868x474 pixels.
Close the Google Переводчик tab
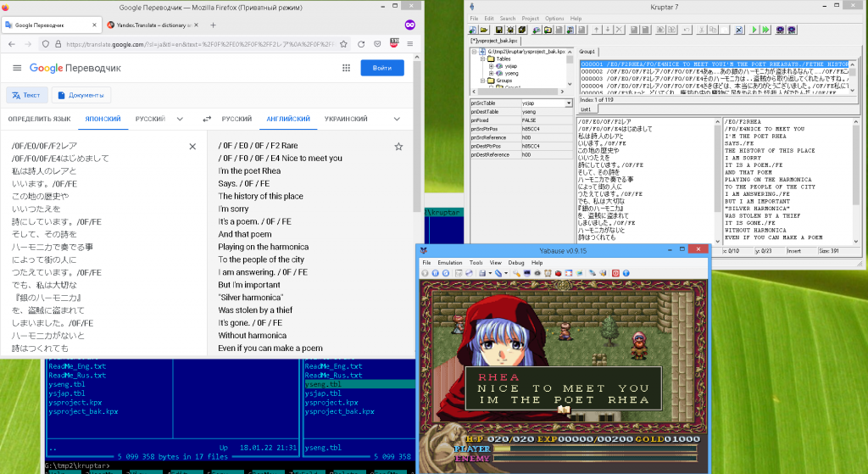coord(94,25)
